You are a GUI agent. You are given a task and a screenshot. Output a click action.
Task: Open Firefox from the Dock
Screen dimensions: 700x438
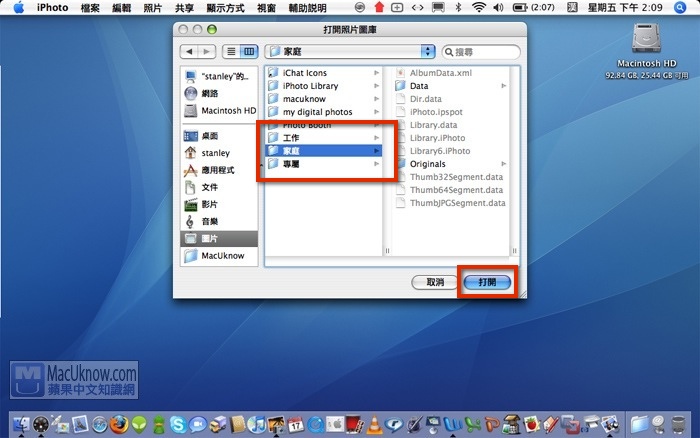[x=119, y=425]
